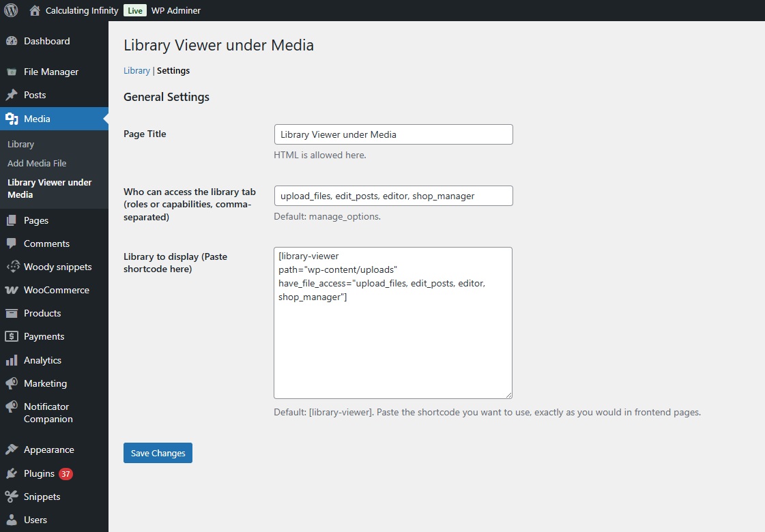Click the Woody snippets icon
Image resolution: width=765 pixels, height=532 pixels.
[x=13, y=267]
